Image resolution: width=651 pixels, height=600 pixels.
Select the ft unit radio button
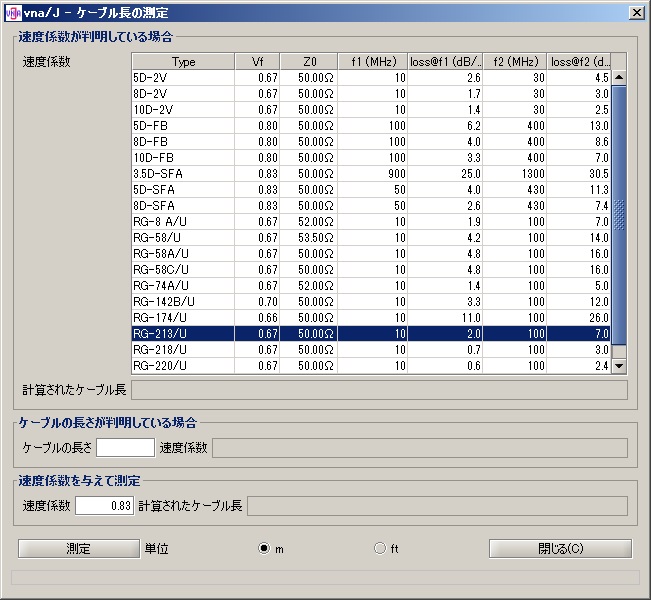[x=379, y=549]
